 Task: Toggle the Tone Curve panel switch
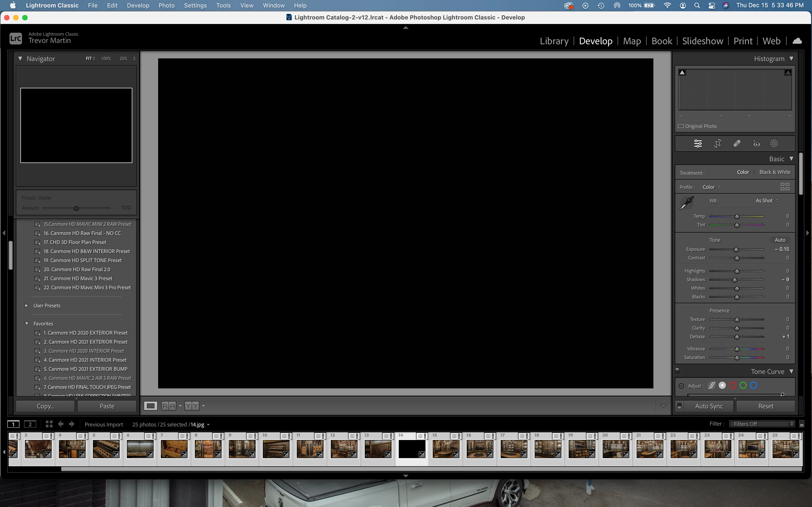tap(677, 371)
